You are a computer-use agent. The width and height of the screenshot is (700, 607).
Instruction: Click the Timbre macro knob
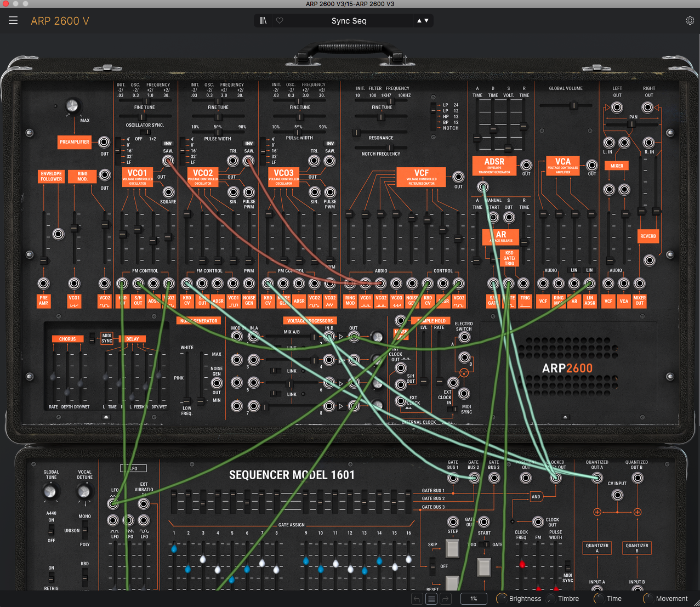[550, 599]
